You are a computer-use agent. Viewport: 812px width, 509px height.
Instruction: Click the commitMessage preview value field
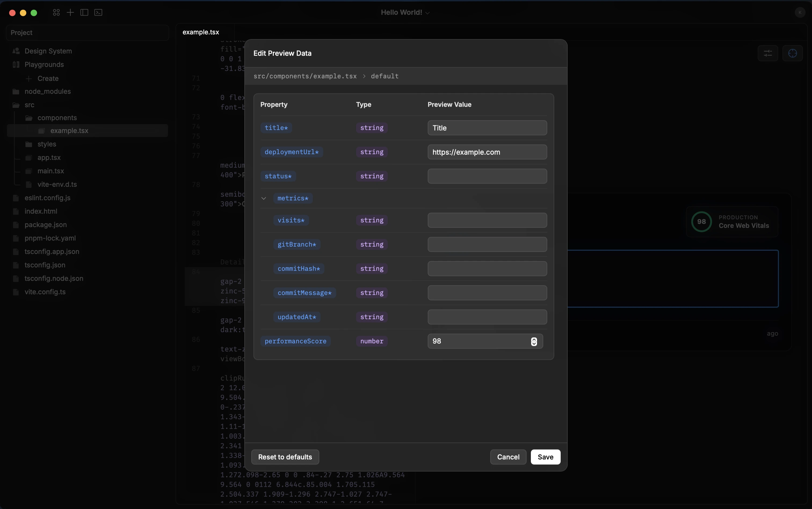[487, 293]
